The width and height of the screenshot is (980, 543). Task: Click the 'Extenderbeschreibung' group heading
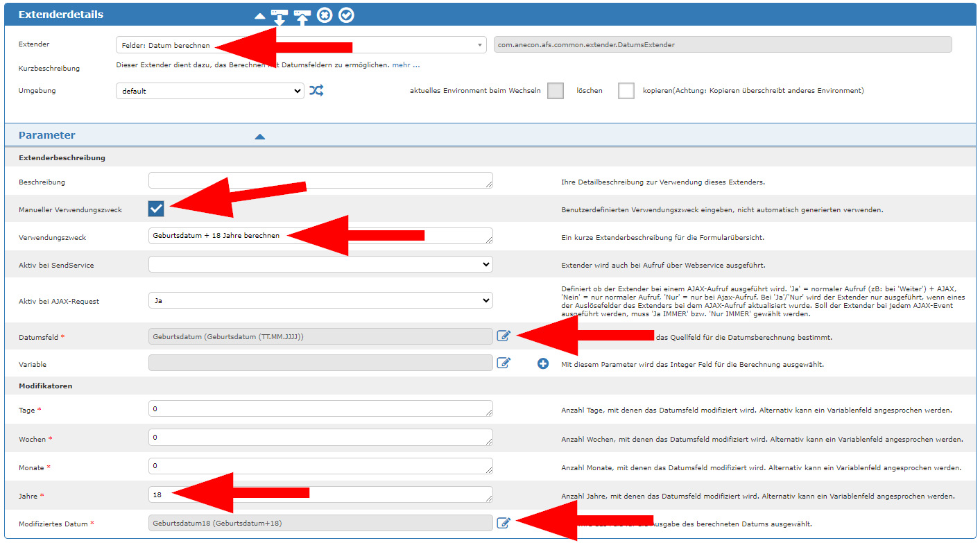coord(62,157)
